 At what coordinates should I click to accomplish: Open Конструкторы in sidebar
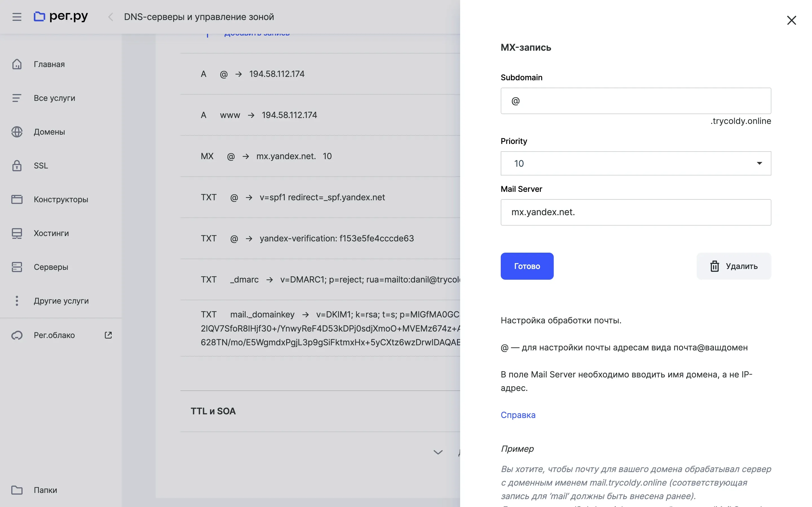pos(61,199)
